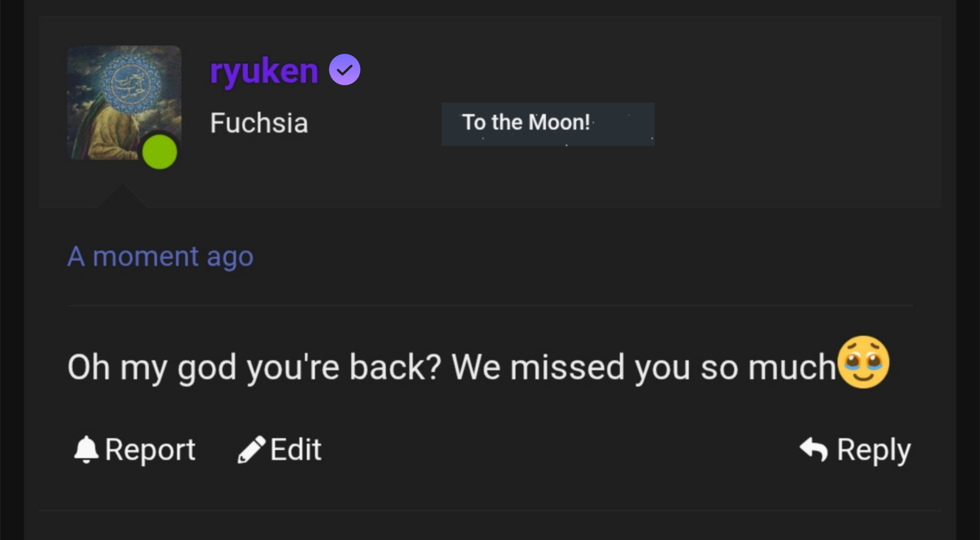Click the bell icon beside Report
This screenshot has width=980, height=540.
tap(86, 450)
